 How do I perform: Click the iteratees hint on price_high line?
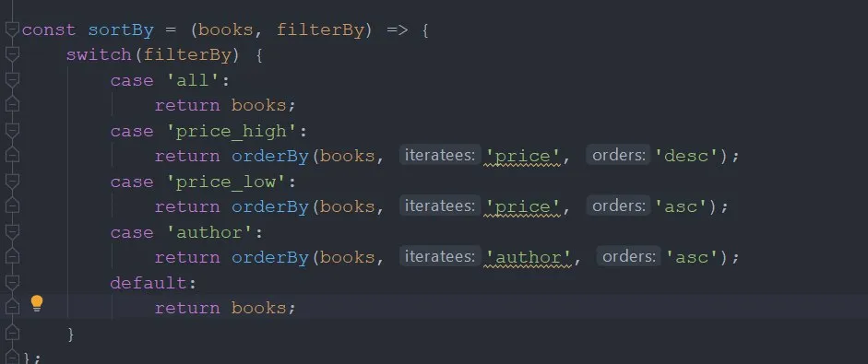(x=440, y=156)
